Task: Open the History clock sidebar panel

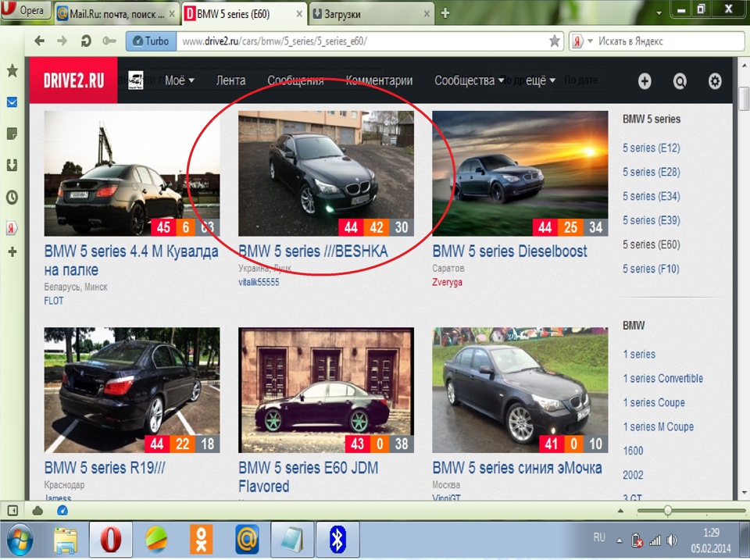Action: [12, 197]
